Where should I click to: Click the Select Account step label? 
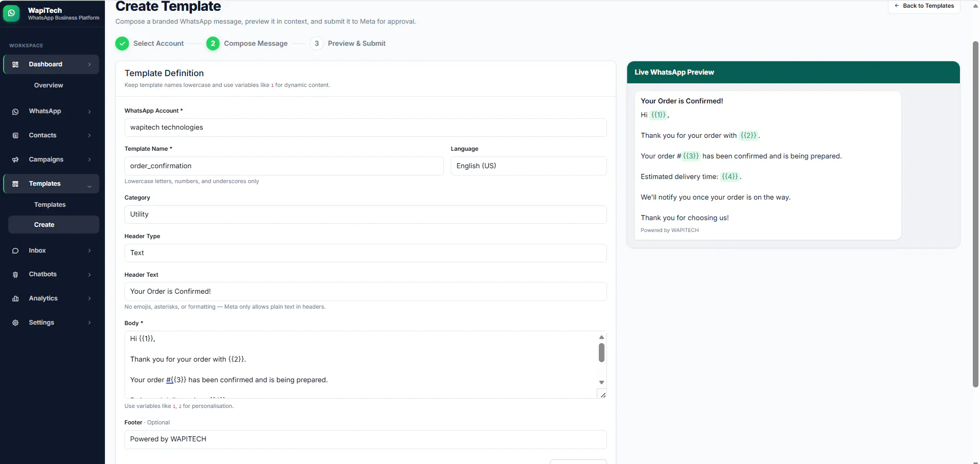tap(158, 44)
